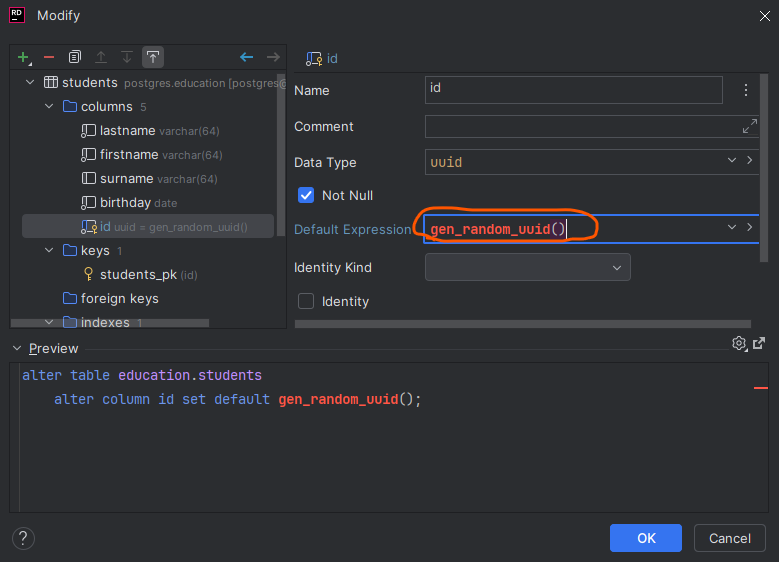Expand Data Type right chevron
This screenshot has height=562, width=779.
[x=750, y=160]
